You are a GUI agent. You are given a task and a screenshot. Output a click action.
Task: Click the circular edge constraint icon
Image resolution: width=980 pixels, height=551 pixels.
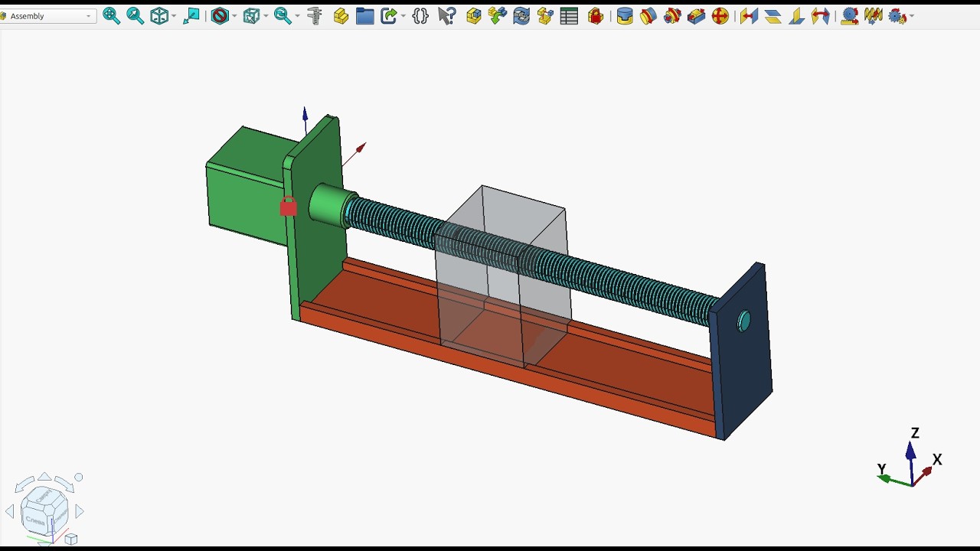648,16
